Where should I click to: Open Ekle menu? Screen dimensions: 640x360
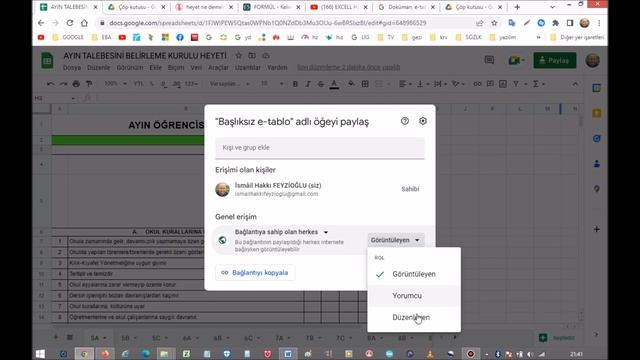click(x=156, y=67)
